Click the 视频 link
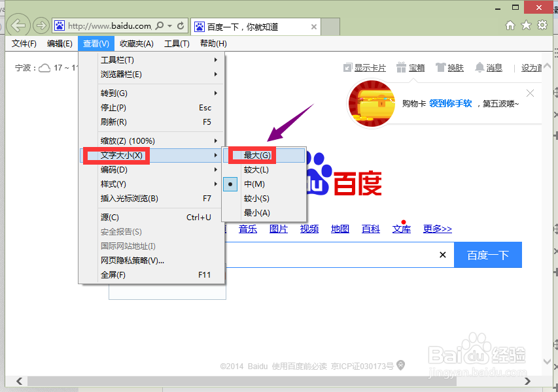Screen dimensions: 558x392 point(309,229)
